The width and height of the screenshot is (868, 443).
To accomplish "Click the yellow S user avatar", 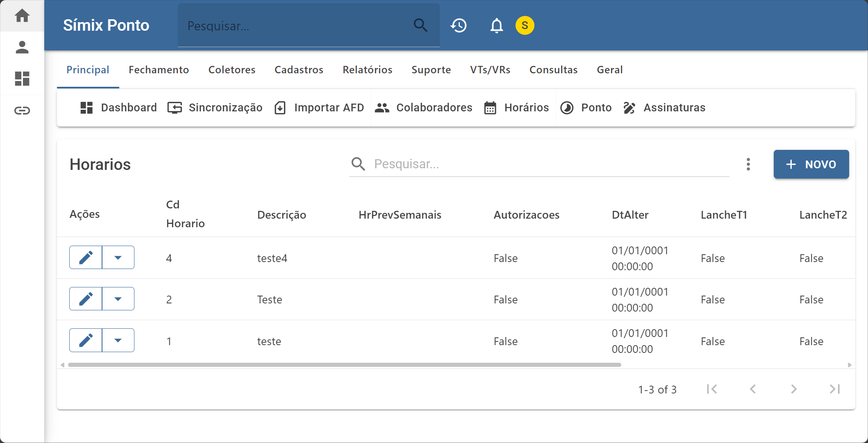I will pos(525,25).
